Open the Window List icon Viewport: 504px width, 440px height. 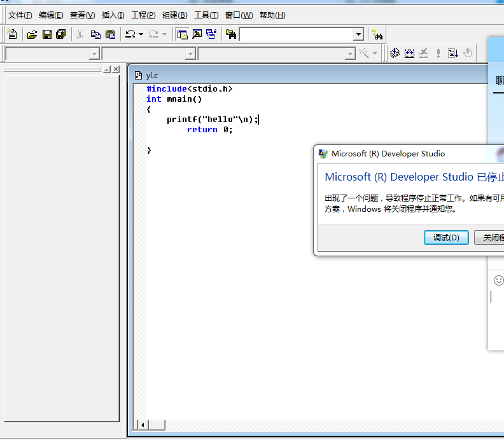[x=211, y=34]
